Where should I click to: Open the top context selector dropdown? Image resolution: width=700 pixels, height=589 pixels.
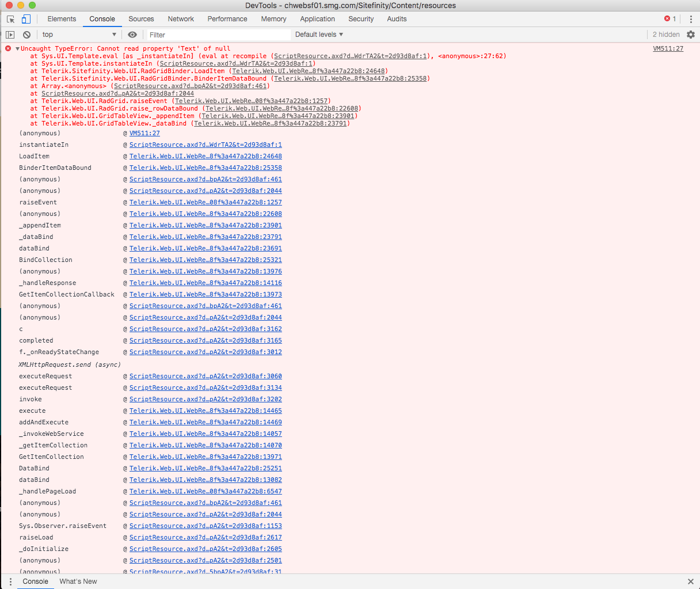tap(79, 35)
